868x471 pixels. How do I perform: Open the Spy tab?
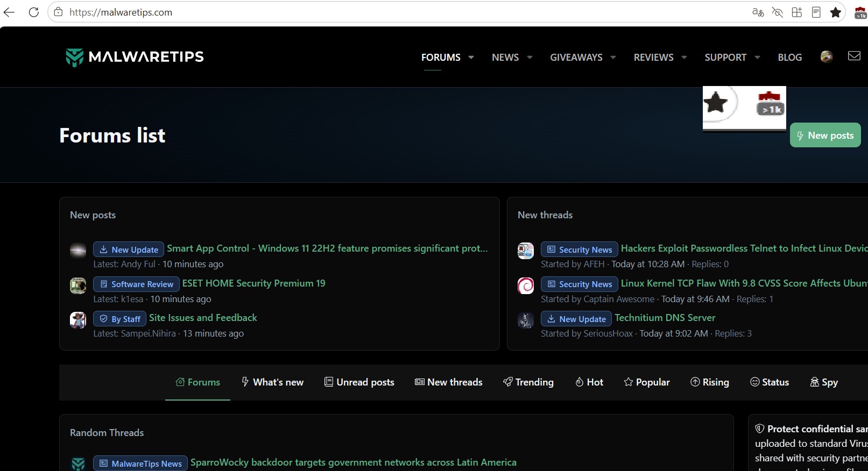[x=824, y=382]
